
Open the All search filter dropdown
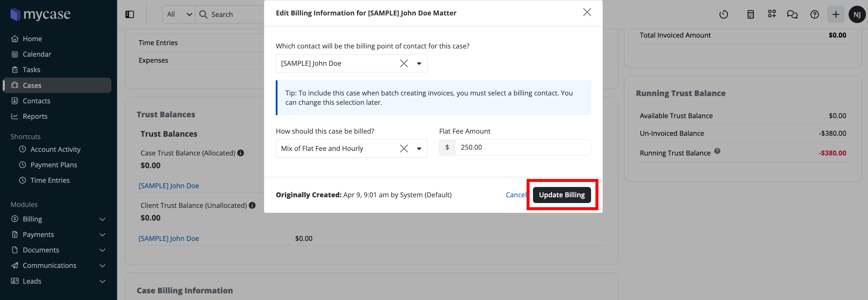179,15
